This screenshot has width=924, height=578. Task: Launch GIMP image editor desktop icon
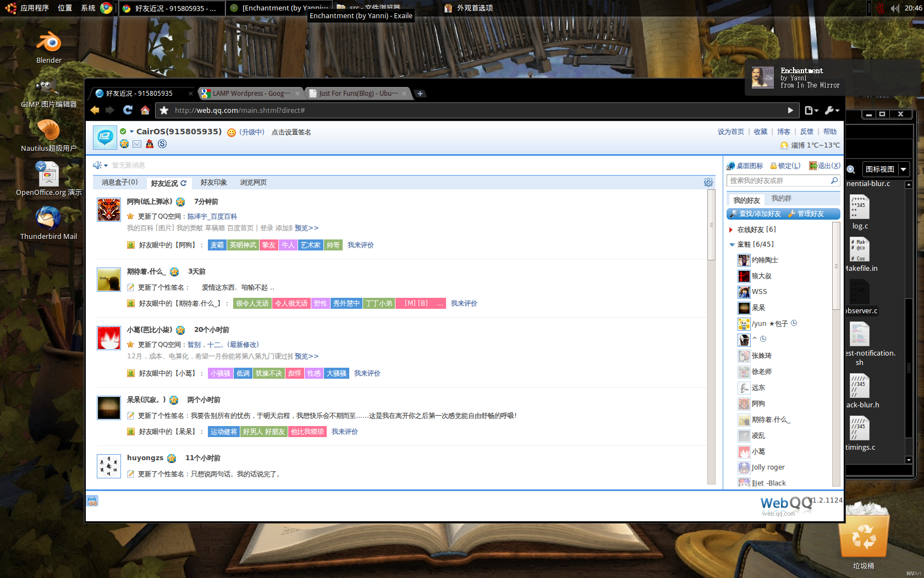tap(48, 92)
